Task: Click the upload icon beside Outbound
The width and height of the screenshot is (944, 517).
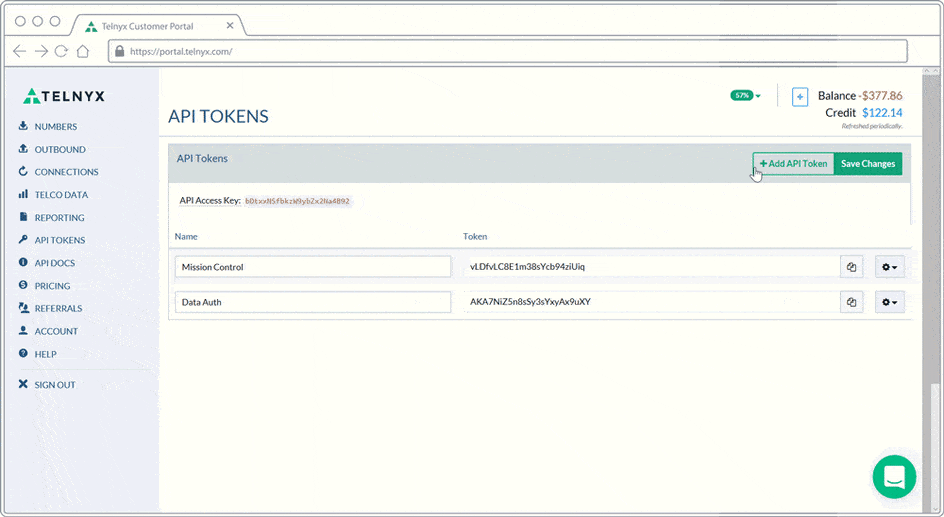Action: (23, 149)
